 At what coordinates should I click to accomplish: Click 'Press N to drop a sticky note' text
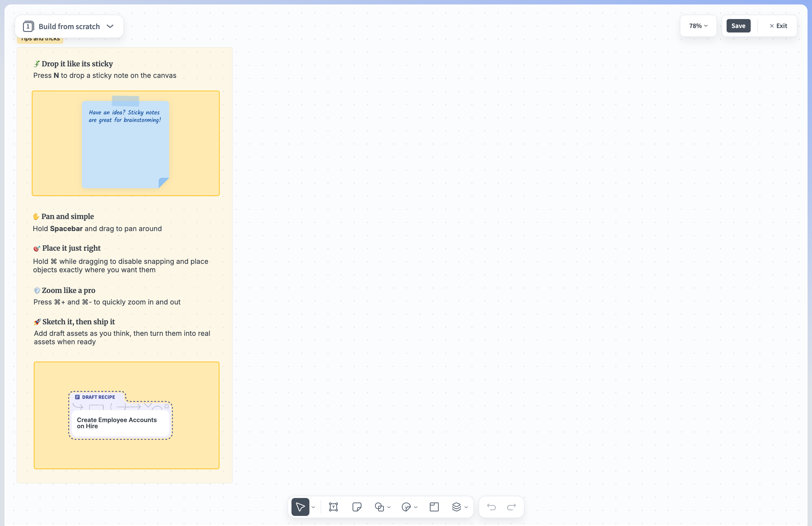105,75
